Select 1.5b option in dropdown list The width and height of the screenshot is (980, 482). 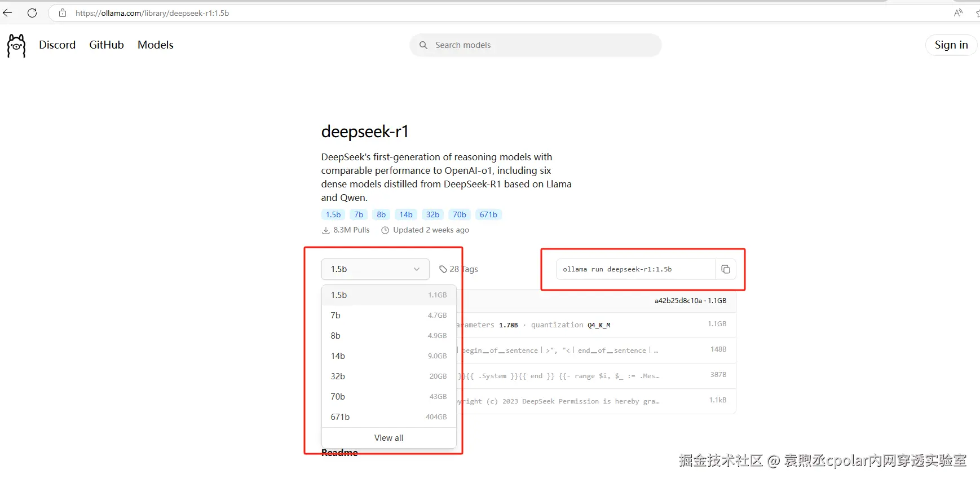point(389,295)
